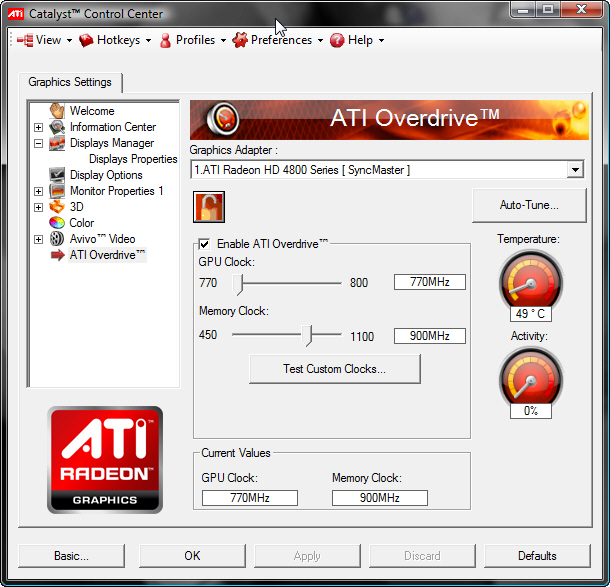This screenshot has height=587, width=610.
Task: Click the View toolbar icon
Action: (25, 40)
